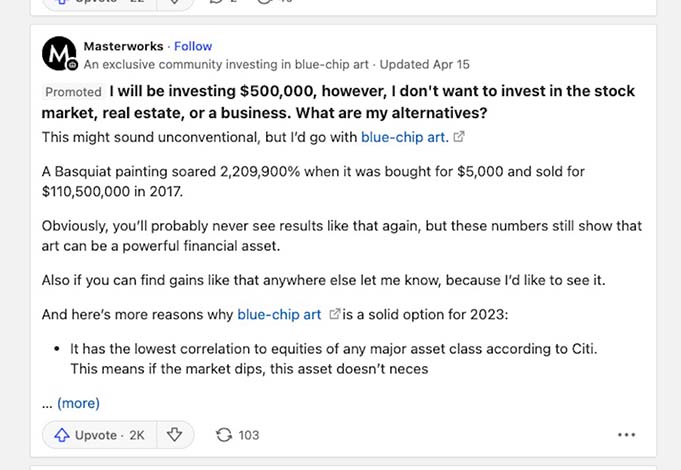Click external link icon after "blue-chip art."

pyautogui.click(x=459, y=137)
